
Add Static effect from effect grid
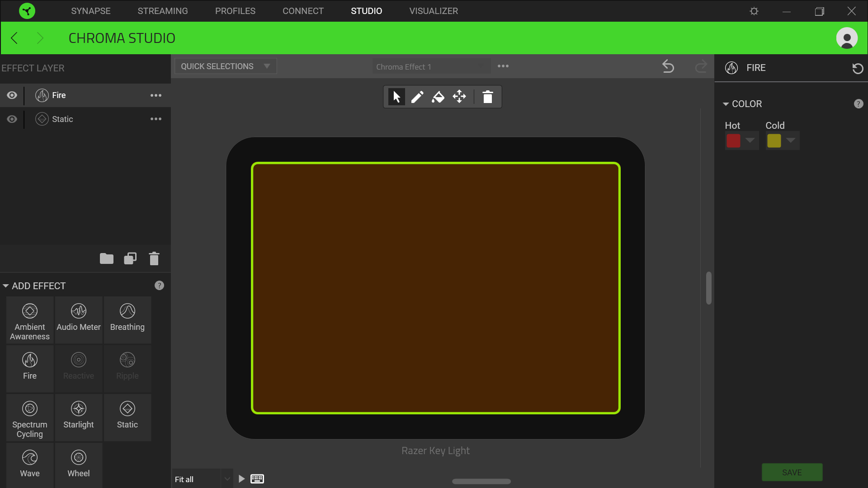coord(127,418)
